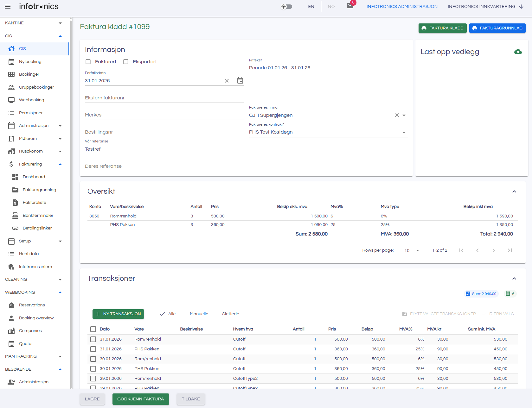Toggle the dark mode switch

tap(287, 7)
